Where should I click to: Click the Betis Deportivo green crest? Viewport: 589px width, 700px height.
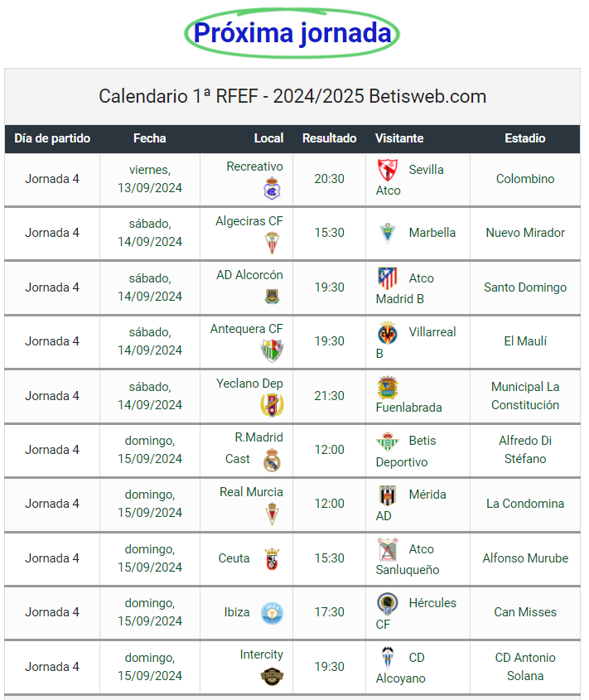(x=387, y=441)
